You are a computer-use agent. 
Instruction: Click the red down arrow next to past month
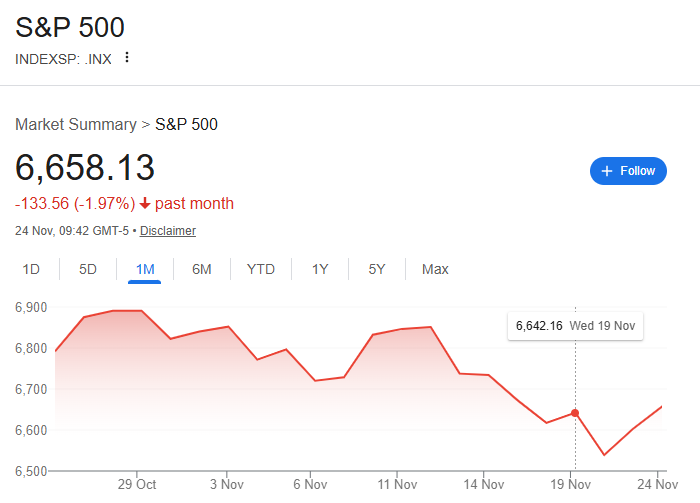click(145, 204)
